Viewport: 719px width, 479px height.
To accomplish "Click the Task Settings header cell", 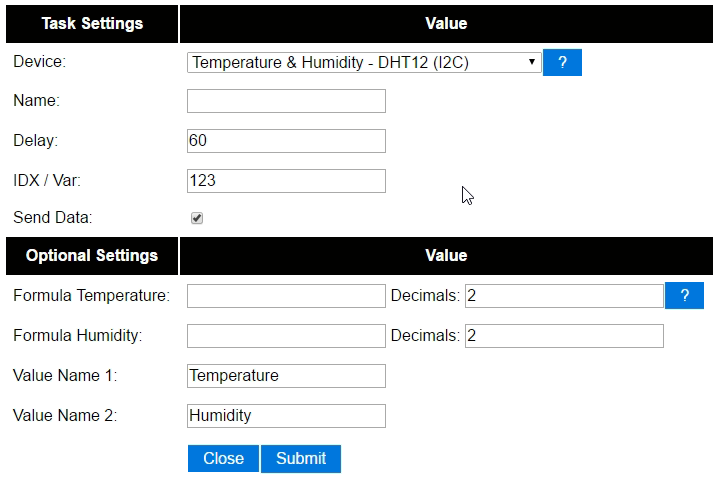I will [x=92, y=24].
